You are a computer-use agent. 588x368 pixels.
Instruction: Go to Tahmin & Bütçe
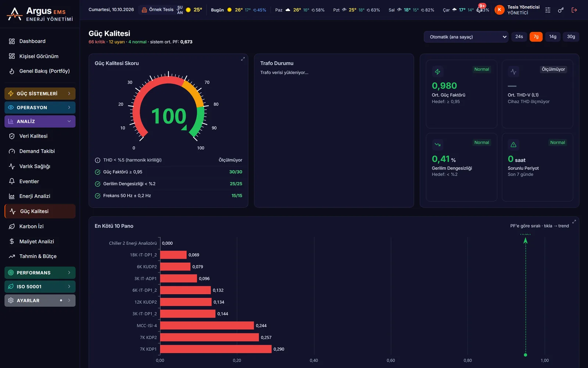[x=40, y=256]
